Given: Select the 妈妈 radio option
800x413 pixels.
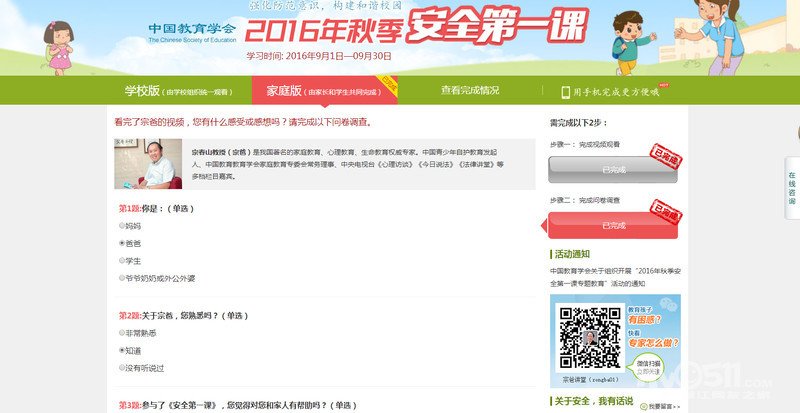Looking at the screenshot, I should pos(122,226).
